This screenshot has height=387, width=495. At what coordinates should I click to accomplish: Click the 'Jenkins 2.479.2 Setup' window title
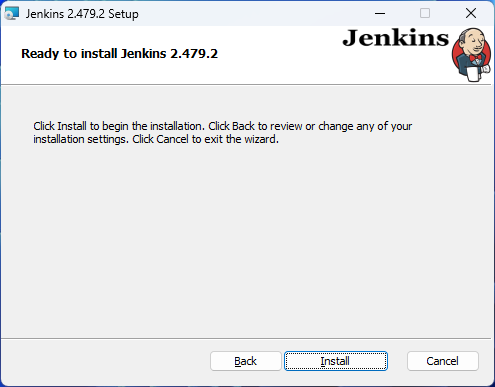82,14
